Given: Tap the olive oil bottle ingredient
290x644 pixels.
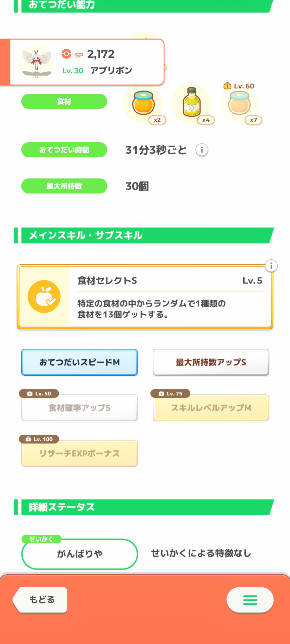Looking at the screenshot, I should pyautogui.click(x=191, y=102).
